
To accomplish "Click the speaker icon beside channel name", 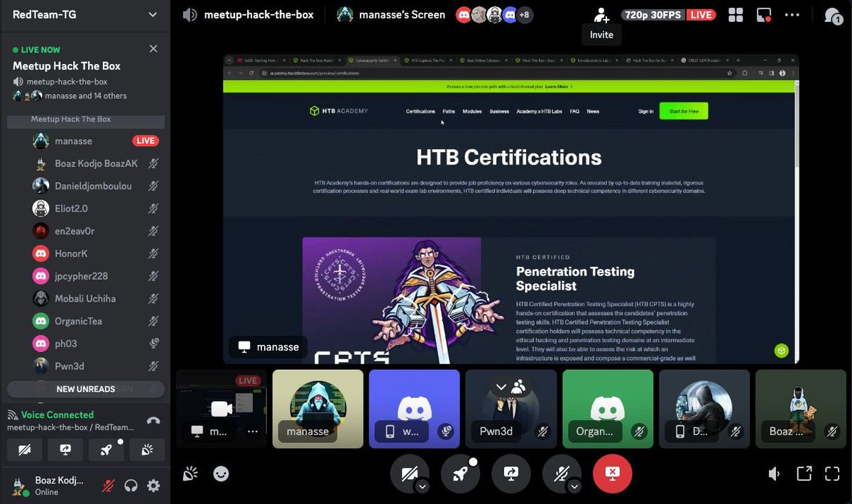I will tap(190, 15).
